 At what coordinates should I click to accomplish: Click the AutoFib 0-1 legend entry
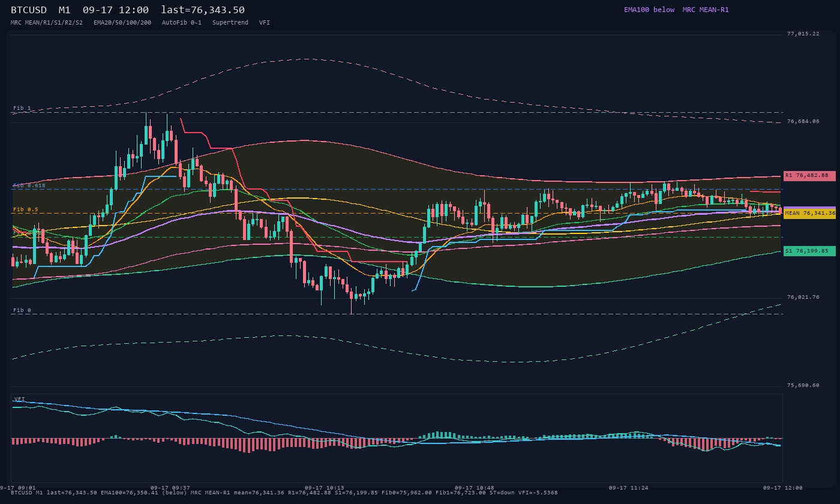coord(182,22)
